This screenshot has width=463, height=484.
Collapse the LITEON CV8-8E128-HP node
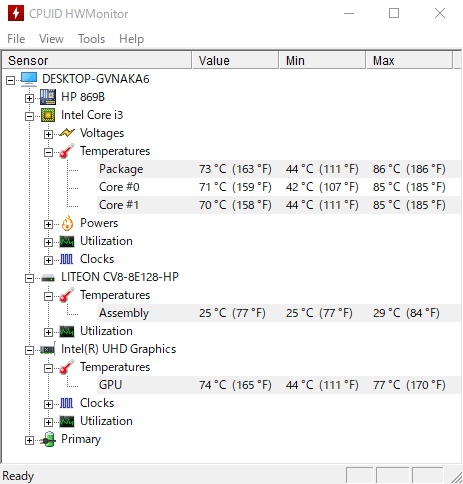tap(29, 278)
